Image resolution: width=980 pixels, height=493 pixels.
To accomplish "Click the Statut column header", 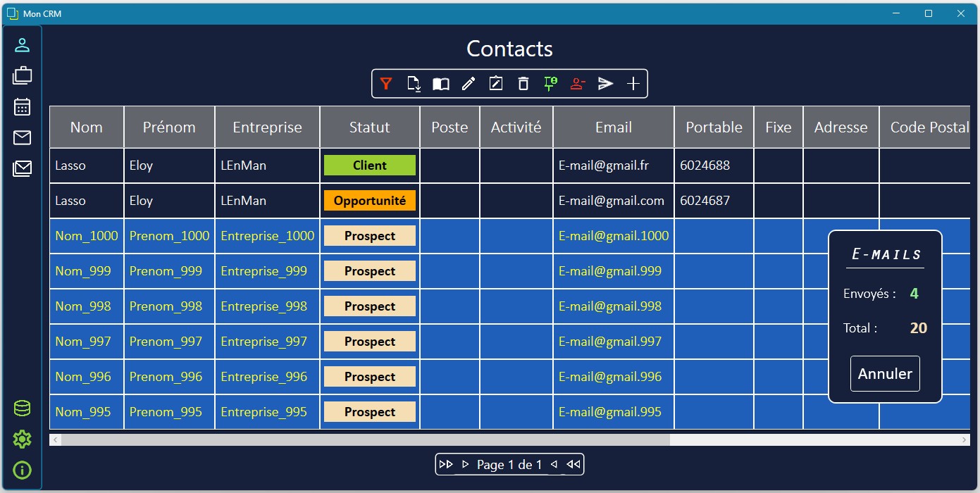I will click(369, 127).
